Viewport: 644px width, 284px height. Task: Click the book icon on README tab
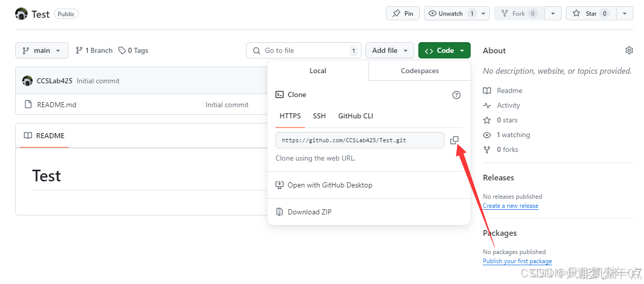28,136
